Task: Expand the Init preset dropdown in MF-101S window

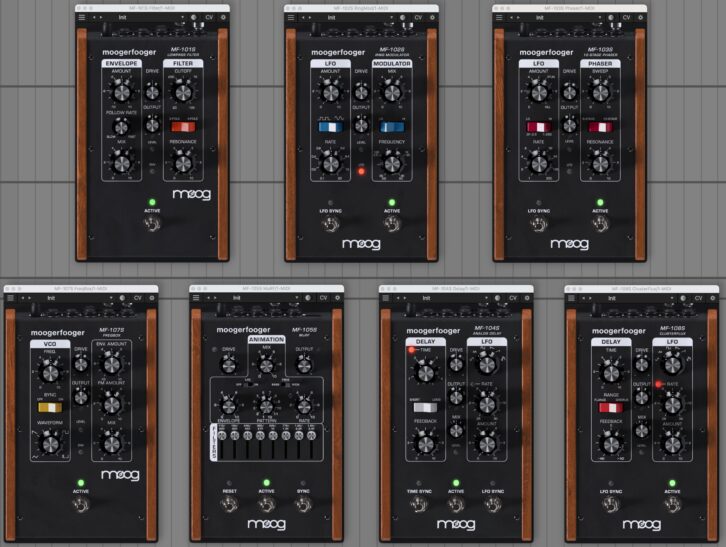Action: click(183, 18)
